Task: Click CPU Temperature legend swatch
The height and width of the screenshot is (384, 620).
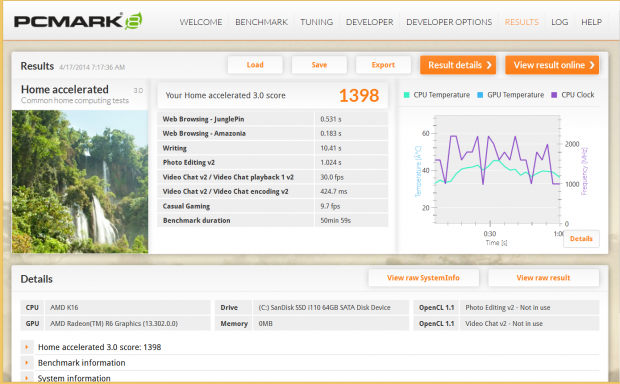Action: point(406,95)
